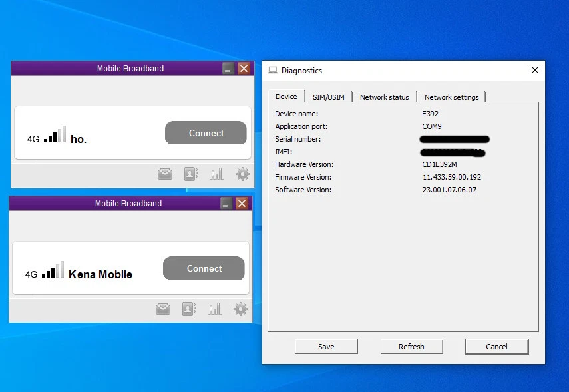
Task: Click the 'Hardware Version:' label
Action: (x=304, y=164)
